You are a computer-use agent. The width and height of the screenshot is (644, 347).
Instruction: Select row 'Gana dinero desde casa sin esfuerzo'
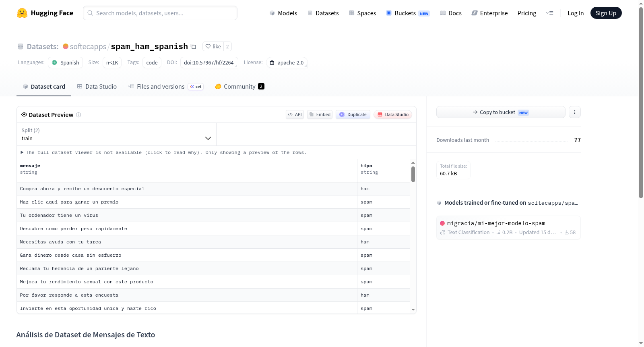click(x=213, y=255)
